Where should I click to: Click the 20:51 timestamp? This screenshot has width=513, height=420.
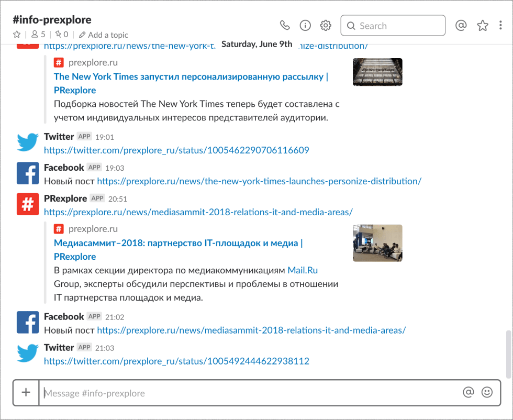(x=118, y=199)
